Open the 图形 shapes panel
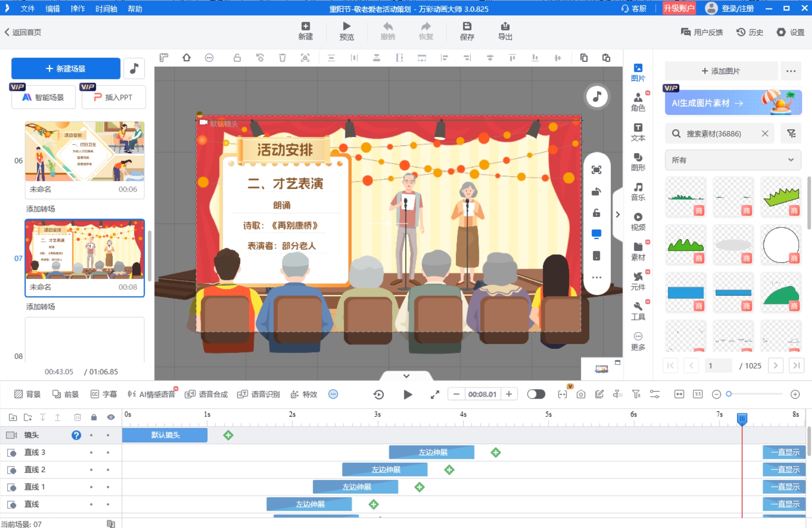812x528 pixels. [x=638, y=162]
